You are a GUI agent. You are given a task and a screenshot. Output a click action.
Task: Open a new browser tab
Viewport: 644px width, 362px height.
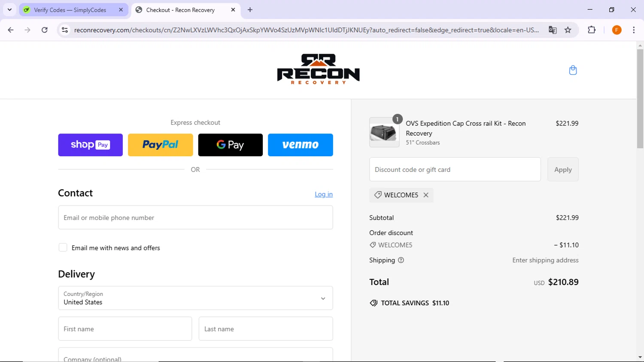250,10
